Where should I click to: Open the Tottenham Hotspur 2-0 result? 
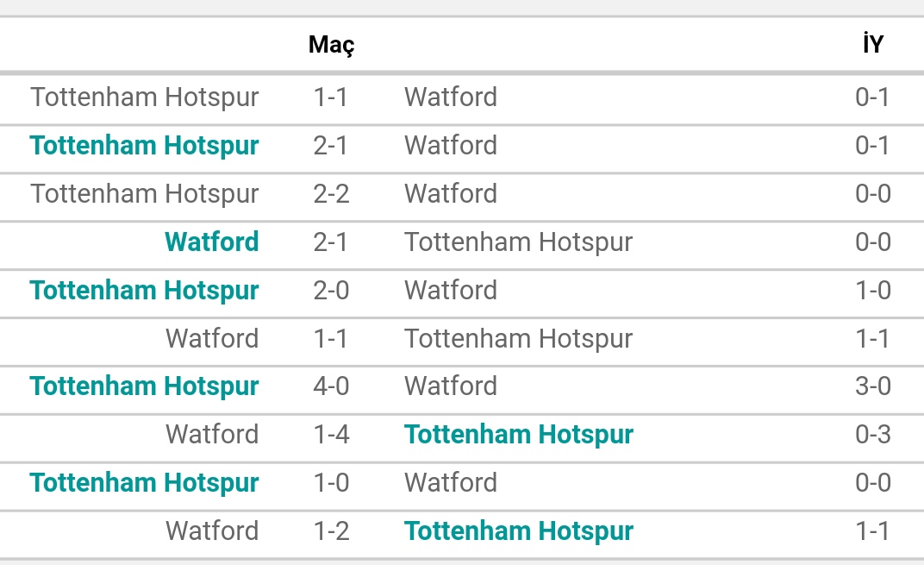pyautogui.click(x=331, y=291)
